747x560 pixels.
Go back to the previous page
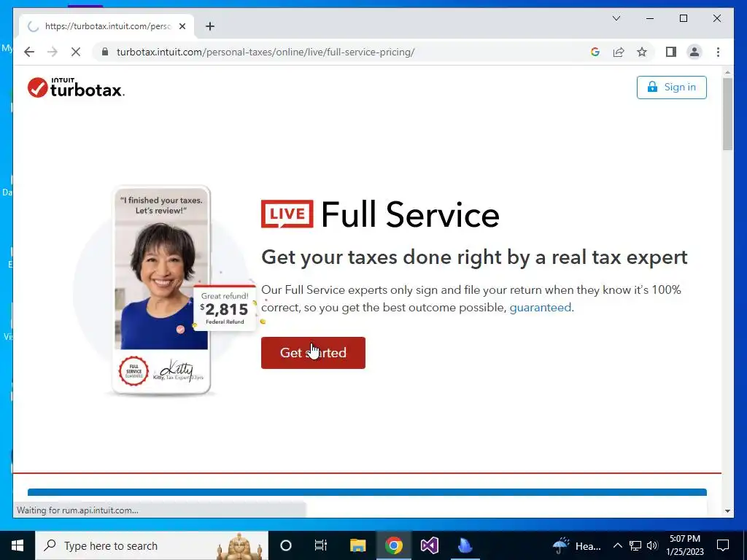tap(29, 52)
